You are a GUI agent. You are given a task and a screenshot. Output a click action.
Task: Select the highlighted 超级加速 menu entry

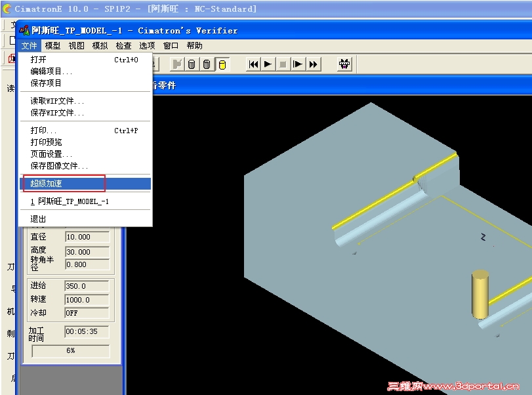pos(85,184)
